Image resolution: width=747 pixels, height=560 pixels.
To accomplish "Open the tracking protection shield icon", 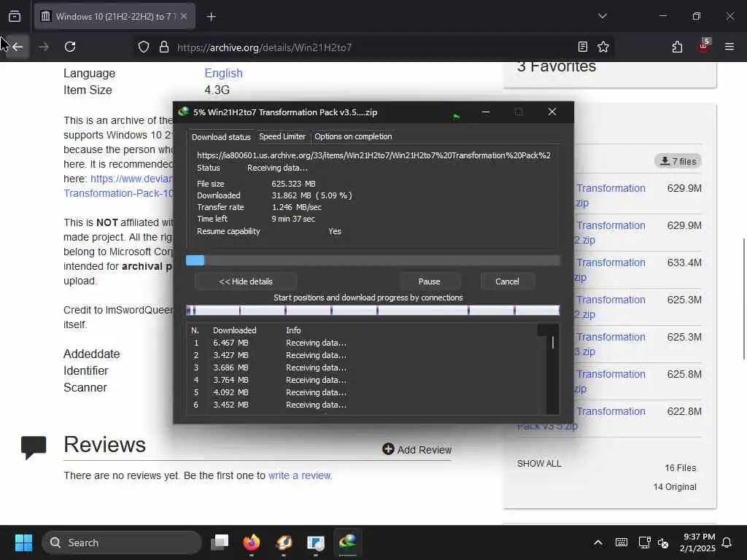I will tap(144, 47).
